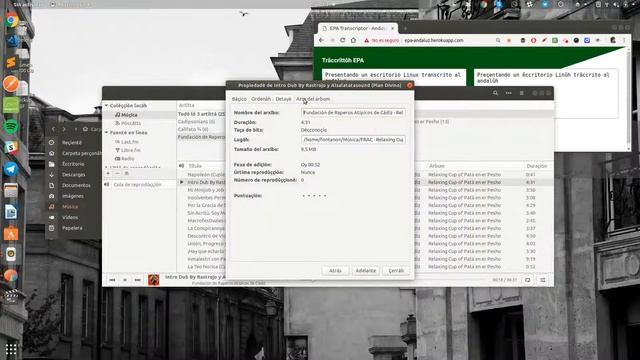Viewport: 640px width, 360px height.
Task: Click the Duraçión column header
Action: [x=537, y=166]
